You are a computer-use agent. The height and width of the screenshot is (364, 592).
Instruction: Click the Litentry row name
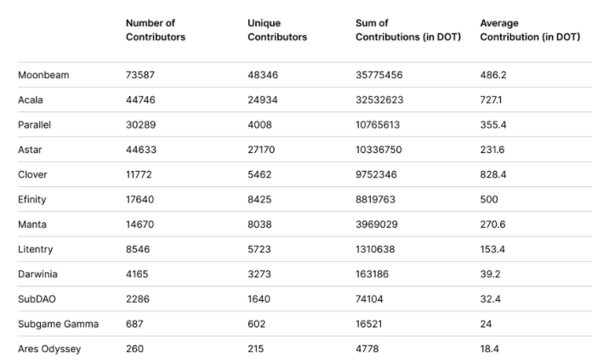[36, 249]
